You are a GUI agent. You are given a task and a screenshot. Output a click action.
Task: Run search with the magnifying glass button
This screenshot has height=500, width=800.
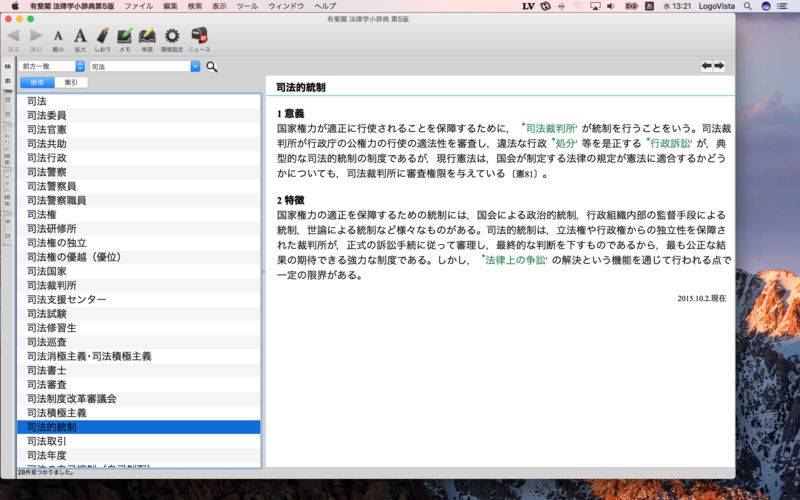[x=212, y=66]
